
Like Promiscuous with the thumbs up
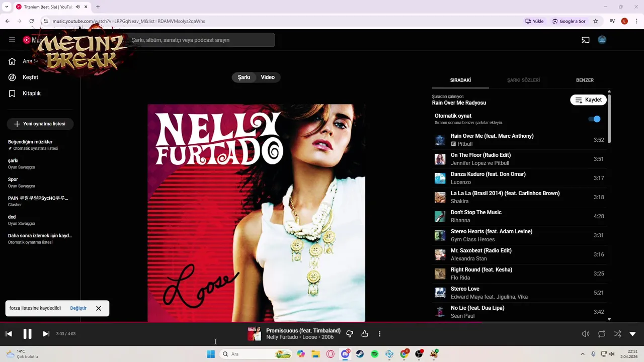tap(365, 334)
